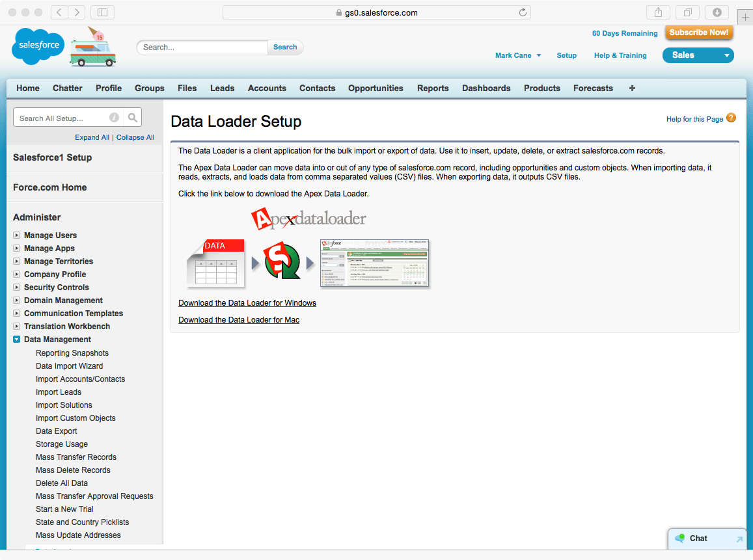Open the Chatter tab

point(67,88)
